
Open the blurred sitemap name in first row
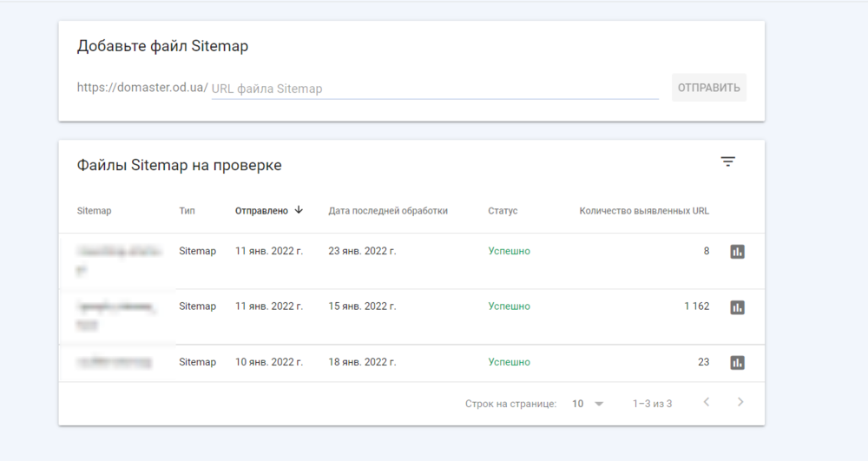[116, 252]
